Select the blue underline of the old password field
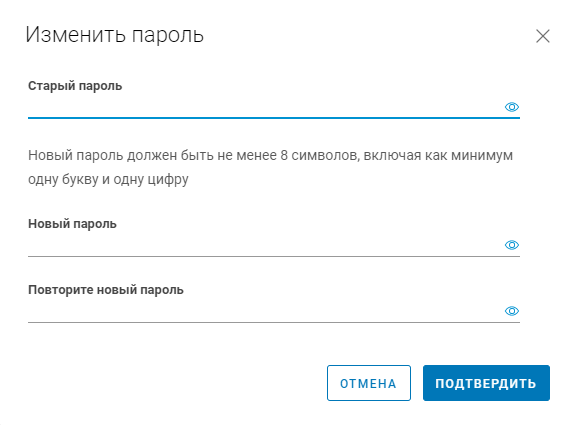Screen dimensions: 571x425 coord(274,118)
